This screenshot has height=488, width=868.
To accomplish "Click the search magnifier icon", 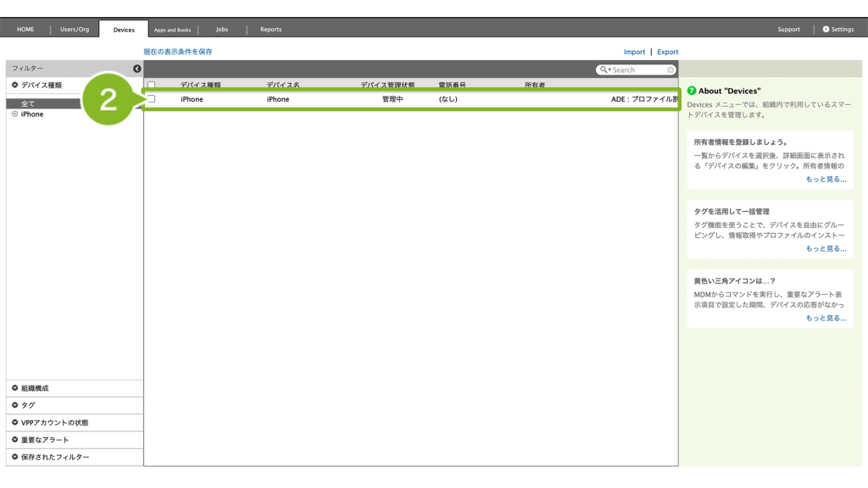I will (604, 70).
